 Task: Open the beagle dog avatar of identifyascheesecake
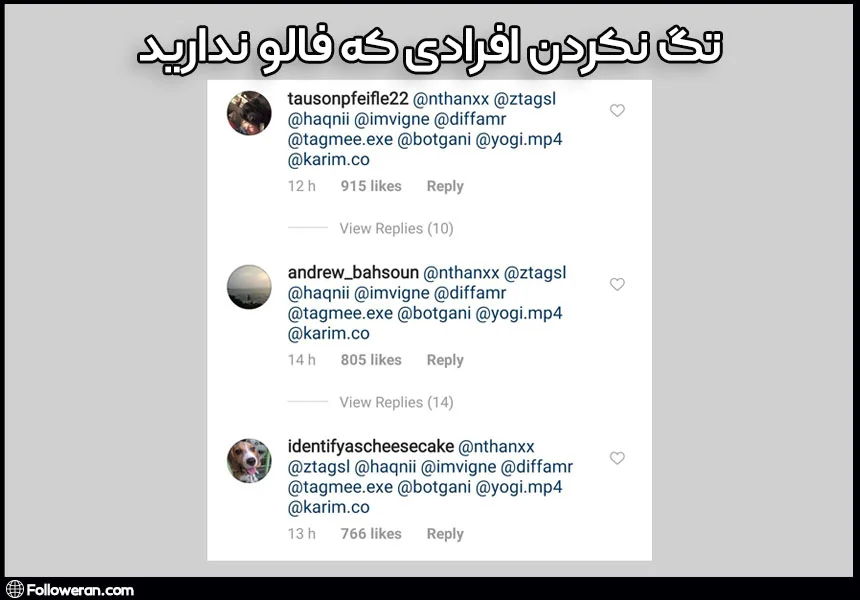(x=249, y=461)
